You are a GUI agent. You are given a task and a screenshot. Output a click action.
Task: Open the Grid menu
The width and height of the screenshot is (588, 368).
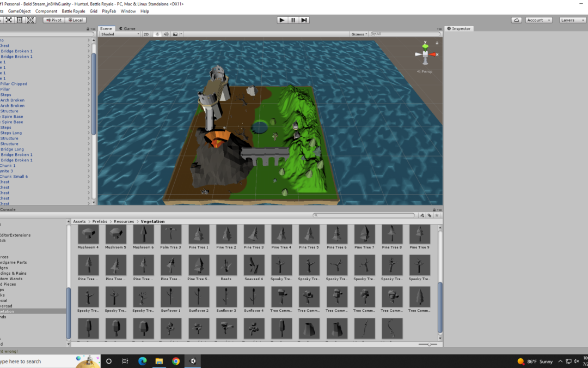pos(94,11)
